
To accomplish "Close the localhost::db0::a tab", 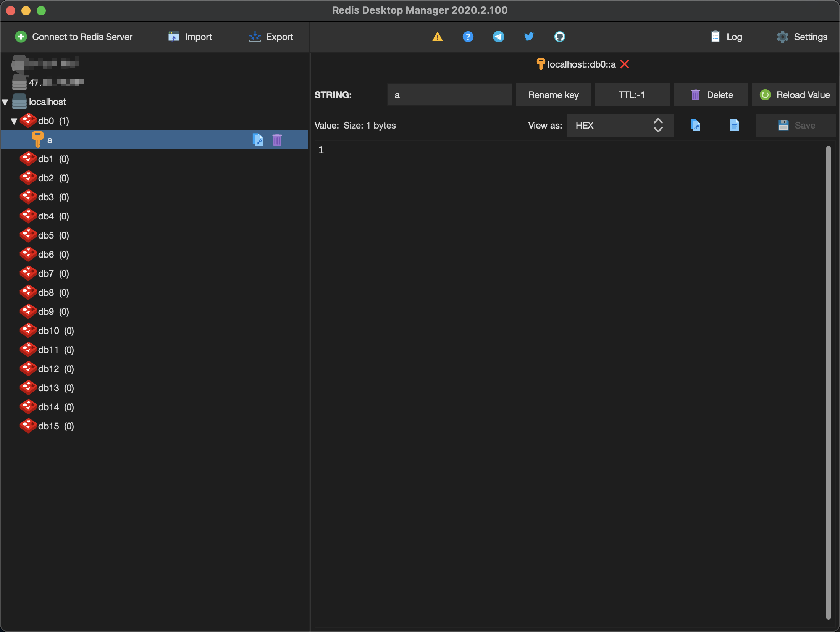I will [625, 64].
